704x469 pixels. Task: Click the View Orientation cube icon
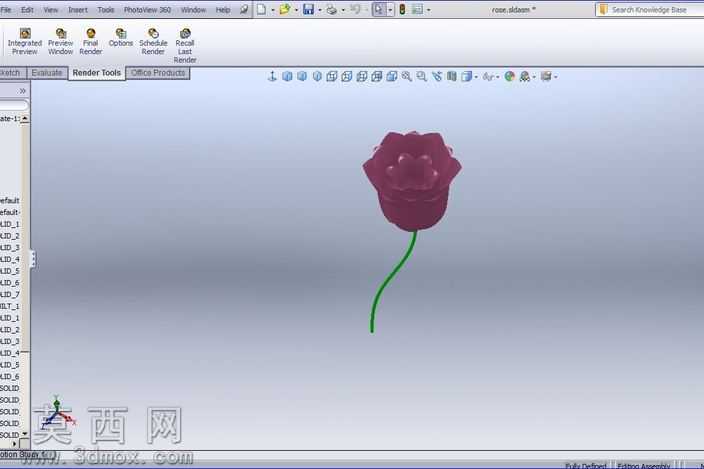tap(466, 76)
